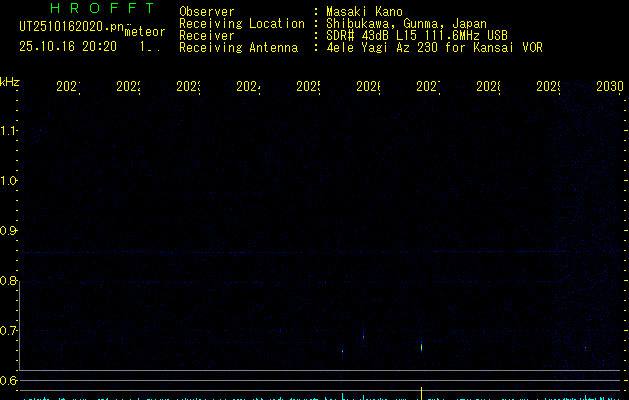Click the 1.1 frequency axis label
Viewport: 629px width, 400px height.
click(10, 131)
